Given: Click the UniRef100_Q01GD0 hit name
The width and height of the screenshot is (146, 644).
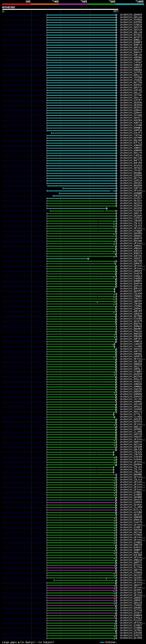Looking at the screenshot, I should [131, 578].
